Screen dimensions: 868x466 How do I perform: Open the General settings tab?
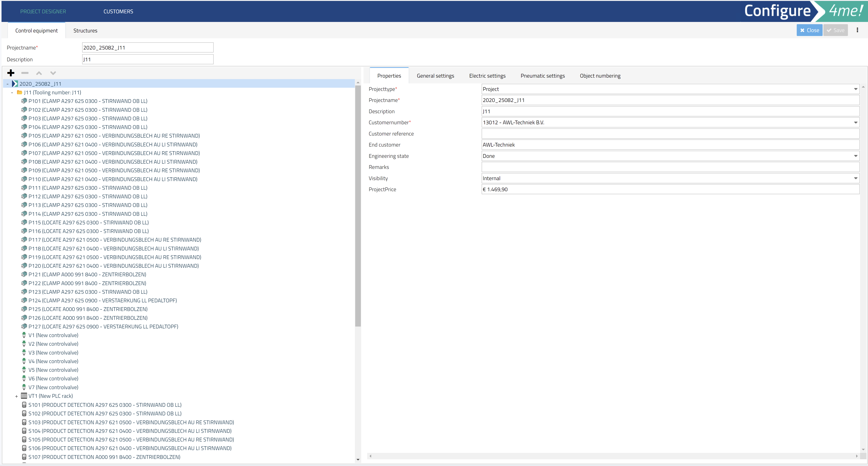tap(435, 76)
